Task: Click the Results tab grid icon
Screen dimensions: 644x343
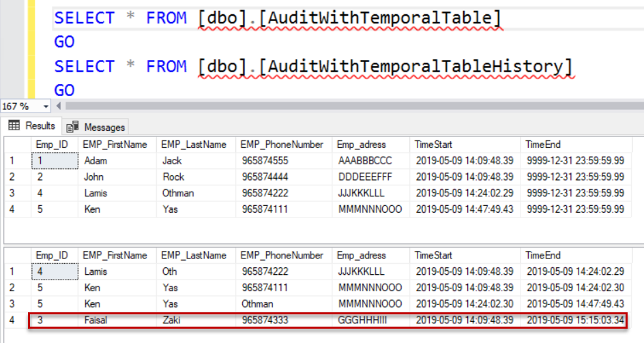Action: pyautogui.click(x=14, y=126)
